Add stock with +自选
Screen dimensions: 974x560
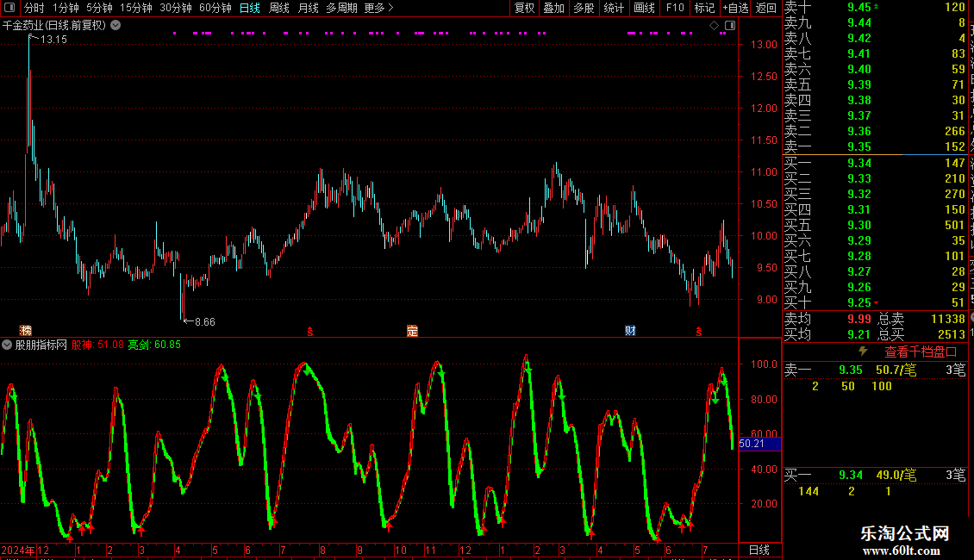click(x=735, y=8)
